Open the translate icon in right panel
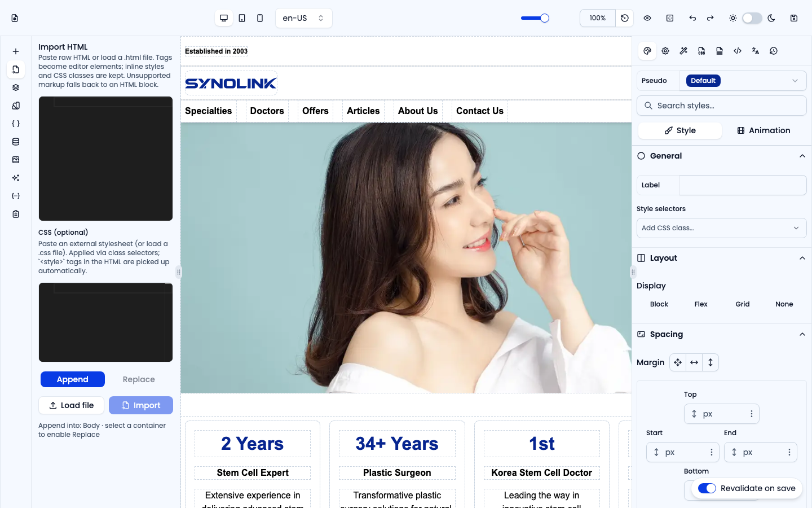 (756, 51)
